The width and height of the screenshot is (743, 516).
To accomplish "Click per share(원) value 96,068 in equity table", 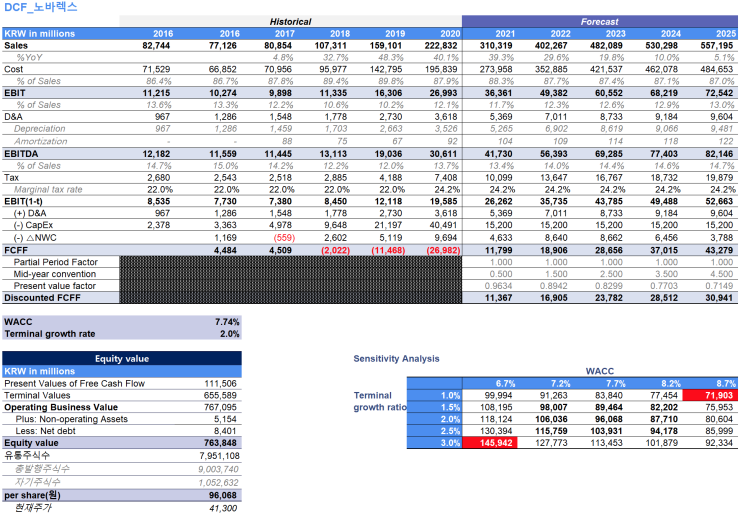I will point(225,495).
